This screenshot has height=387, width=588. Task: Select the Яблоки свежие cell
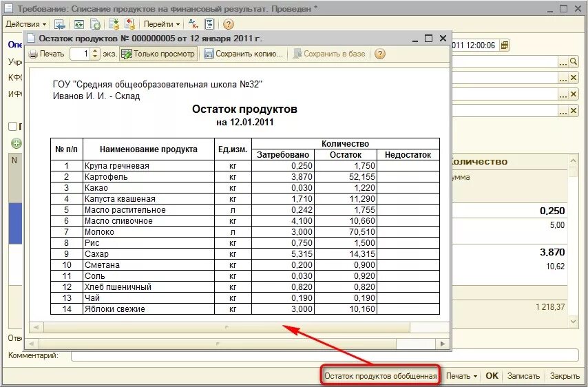click(x=149, y=309)
